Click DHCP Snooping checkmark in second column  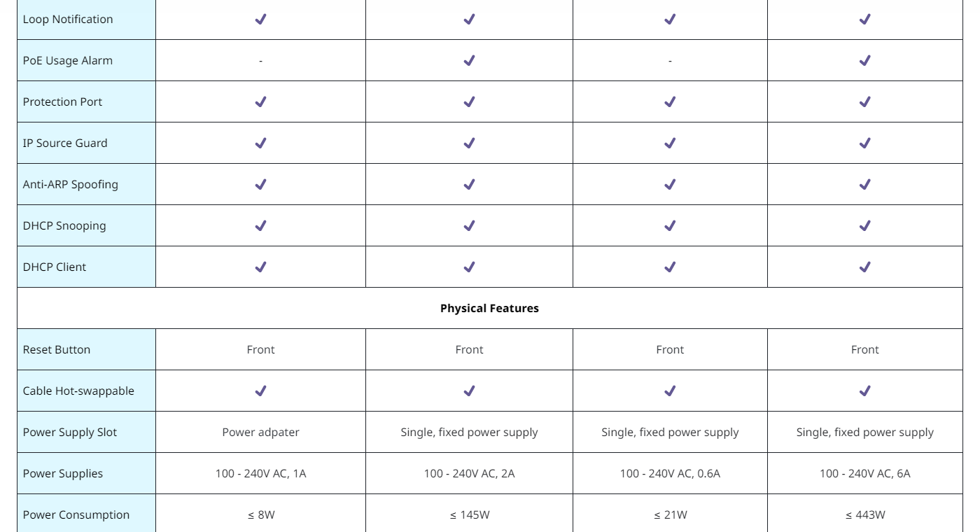pyautogui.click(x=469, y=225)
